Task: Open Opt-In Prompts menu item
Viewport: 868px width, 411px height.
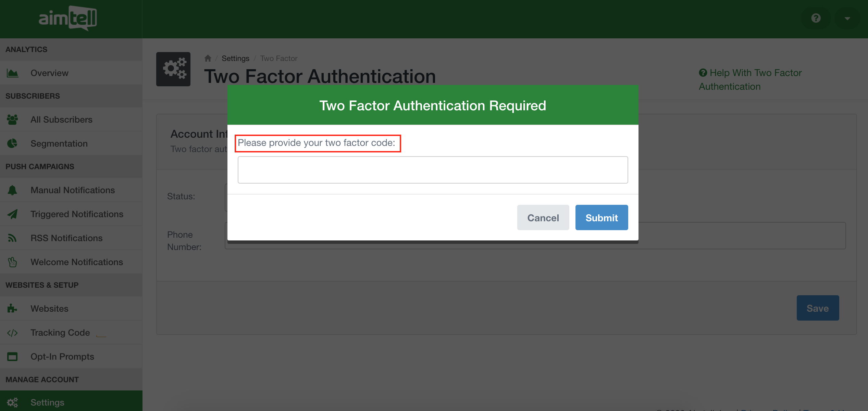Action: click(x=62, y=357)
